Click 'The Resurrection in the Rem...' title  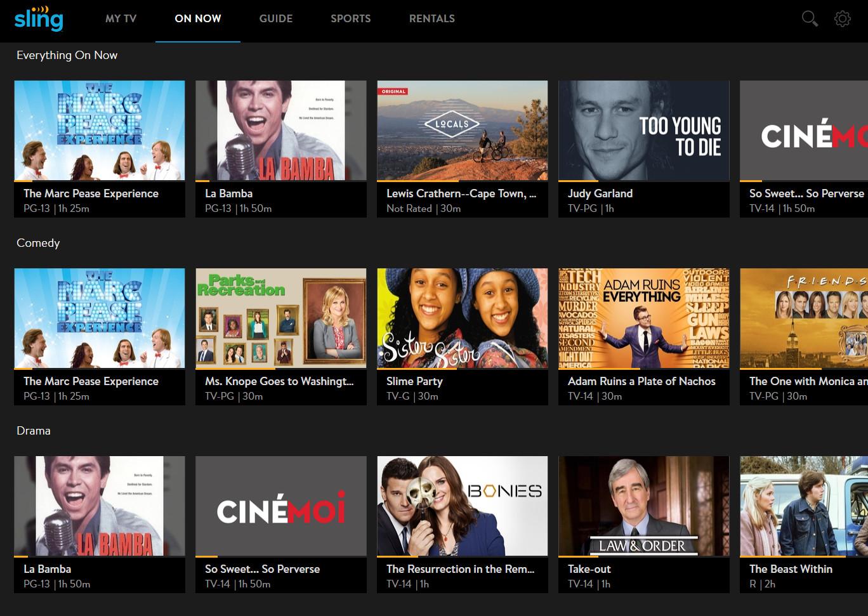click(x=461, y=569)
